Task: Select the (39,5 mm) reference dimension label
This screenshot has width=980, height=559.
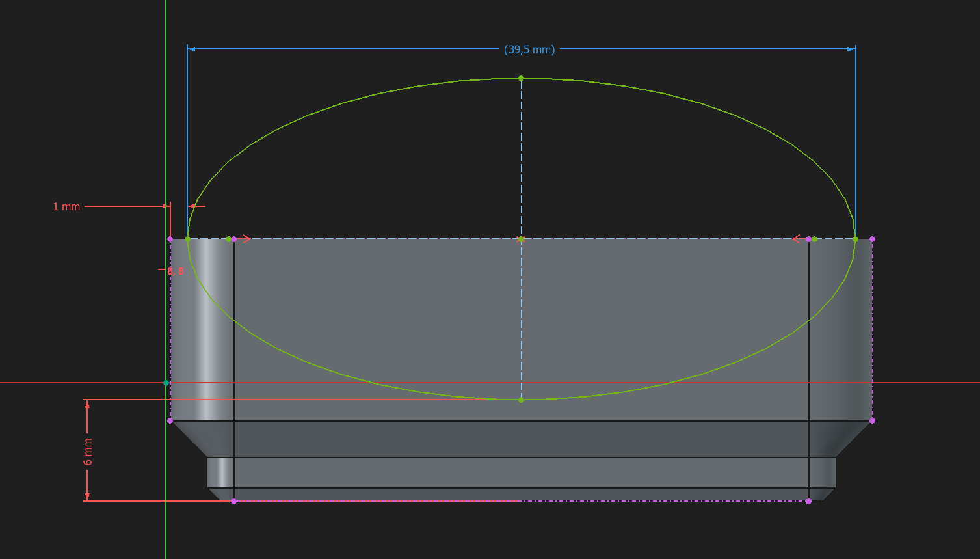Action: point(529,49)
